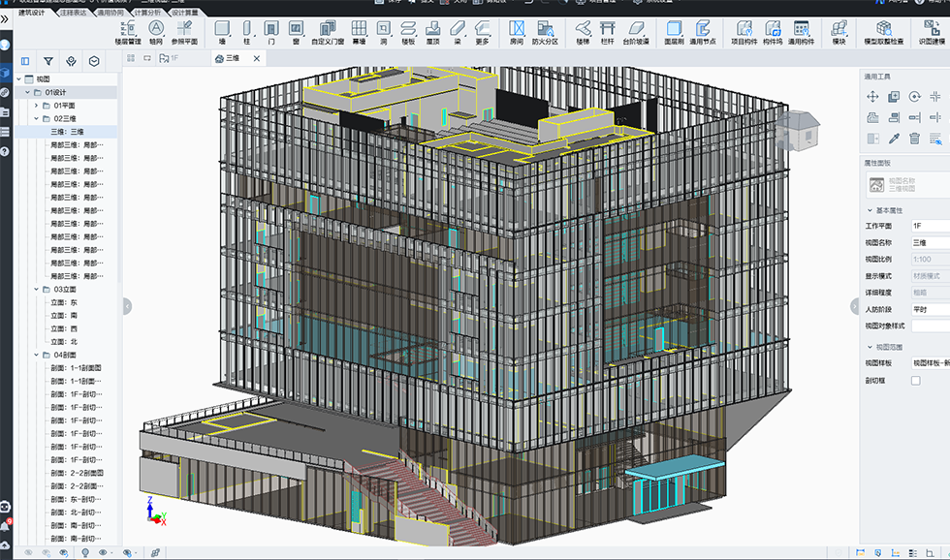Viewport: 950px width, 560px height.
Task: Click the filter funnel icon in left panel
Action: (48, 60)
